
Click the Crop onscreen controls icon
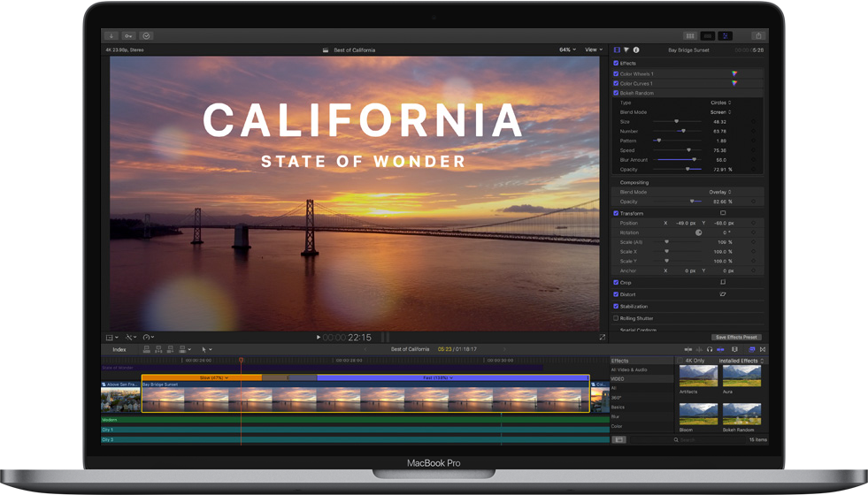point(723,282)
